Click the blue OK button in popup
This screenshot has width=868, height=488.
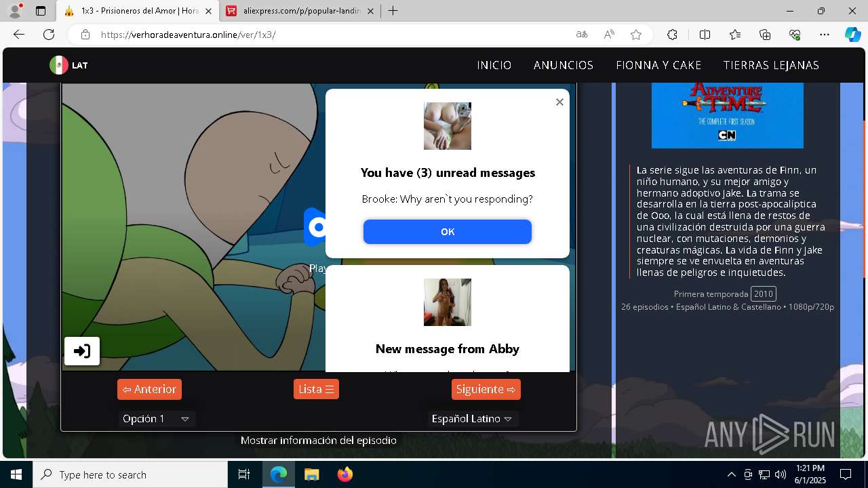coord(448,232)
